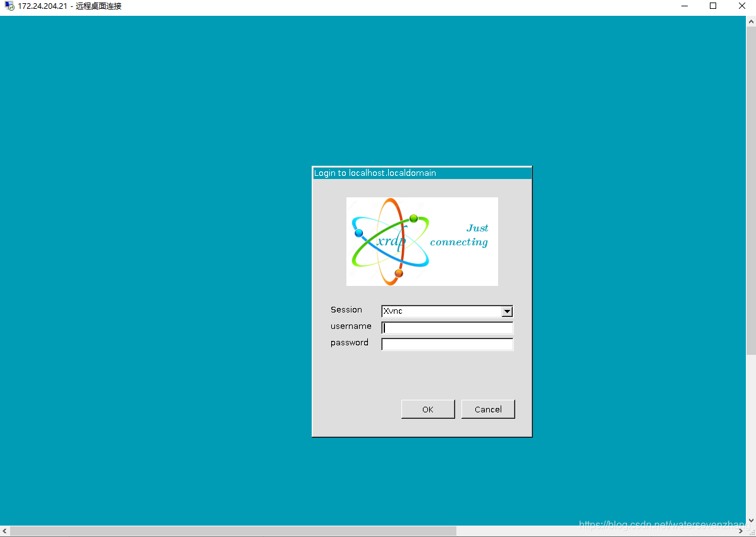The image size is (756, 537).
Task: Click the 'Login to localhost.localdomain' dialog title
Action: [375, 173]
